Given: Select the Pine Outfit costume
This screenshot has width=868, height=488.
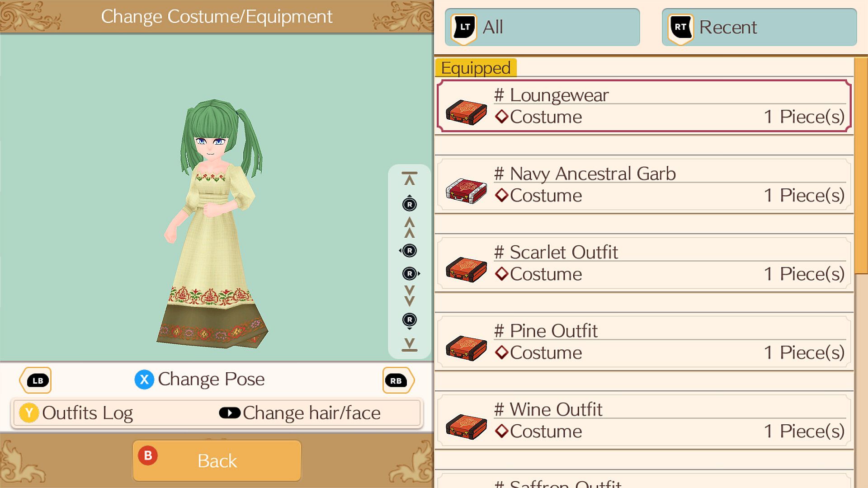Looking at the screenshot, I should click(x=644, y=342).
